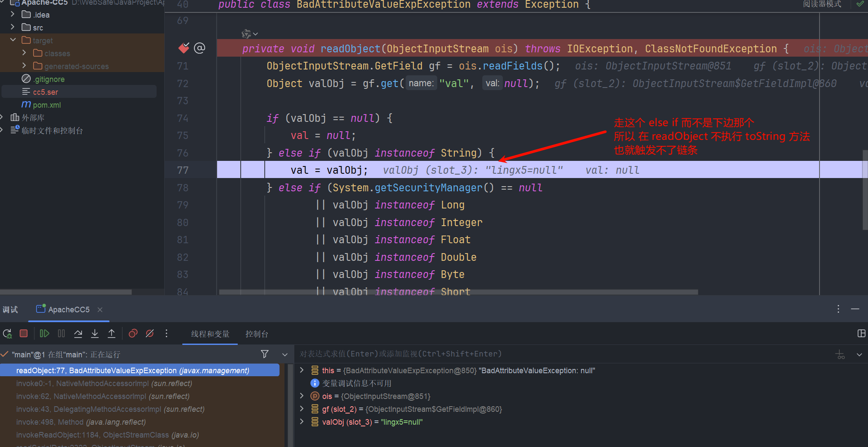Image resolution: width=868 pixels, height=447 pixels.
Task: Click the frames filter icon
Action: point(265,354)
